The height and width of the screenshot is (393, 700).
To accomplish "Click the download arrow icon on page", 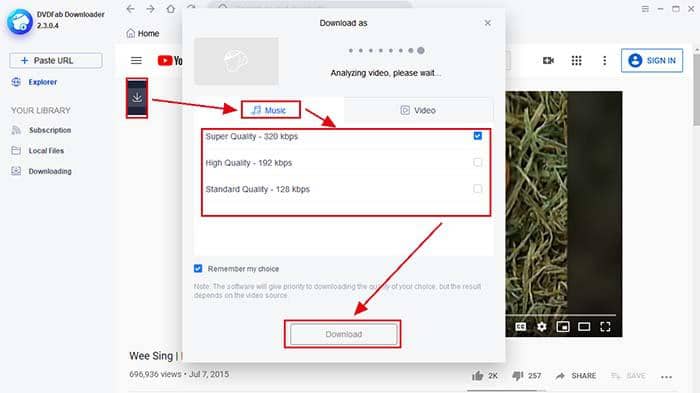I will tap(137, 98).
